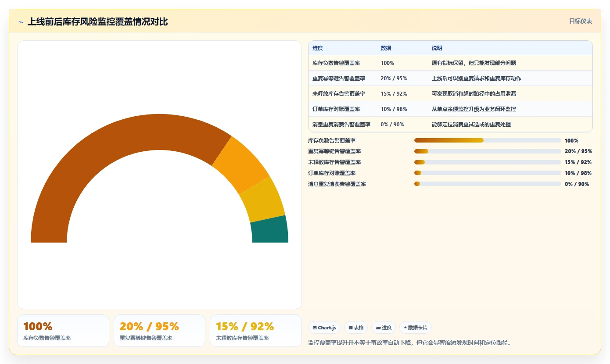The image size is (610, 364).
Task: Click the title 上线前后库存风险监控覆盖情况对比
Action: (x=97, y=21)
